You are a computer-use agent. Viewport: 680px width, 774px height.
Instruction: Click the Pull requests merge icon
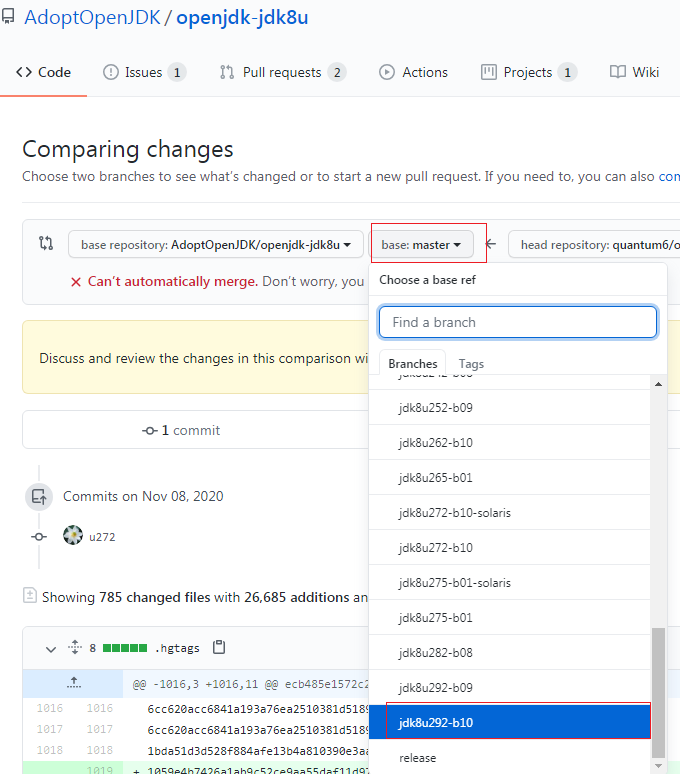click(x=227, y=72)
